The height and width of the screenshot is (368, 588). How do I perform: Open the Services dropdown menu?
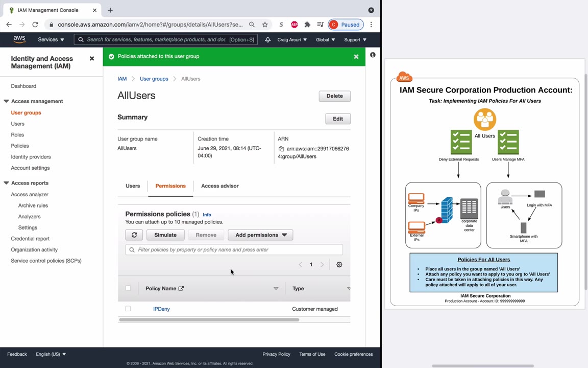(51, 39)
